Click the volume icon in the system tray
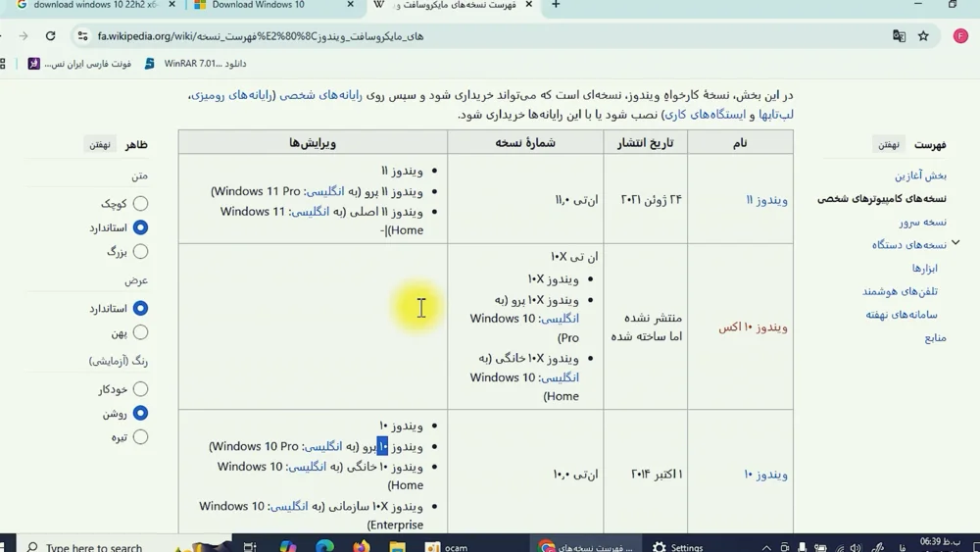980x552 pixels. tap(856, 548)
